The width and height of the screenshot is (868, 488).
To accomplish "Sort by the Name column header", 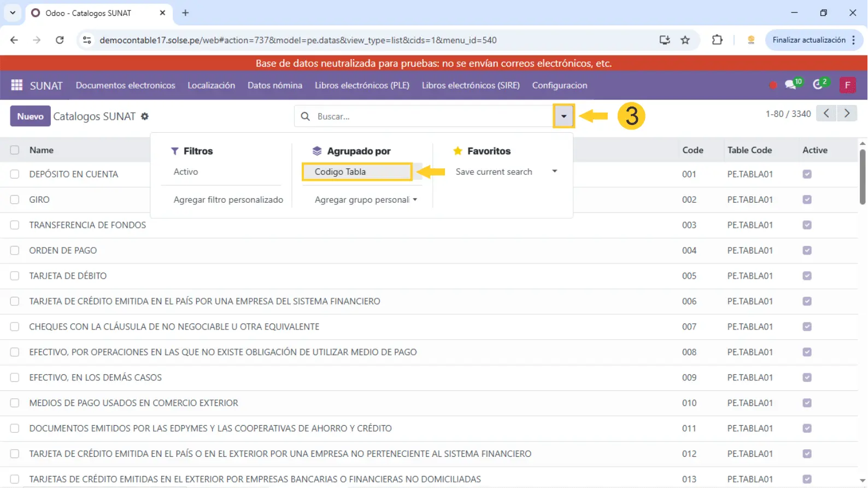I will pyautogui.click(x=42, y=150).
